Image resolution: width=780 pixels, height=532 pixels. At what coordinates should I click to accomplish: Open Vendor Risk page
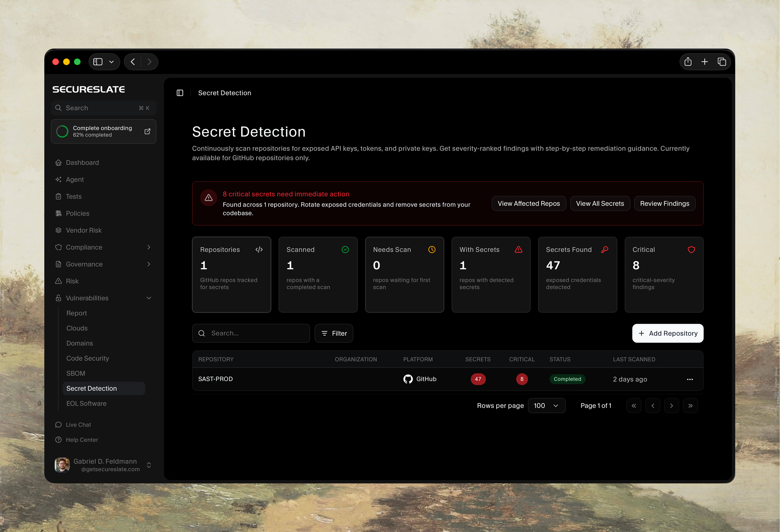[x=84, y=231]
